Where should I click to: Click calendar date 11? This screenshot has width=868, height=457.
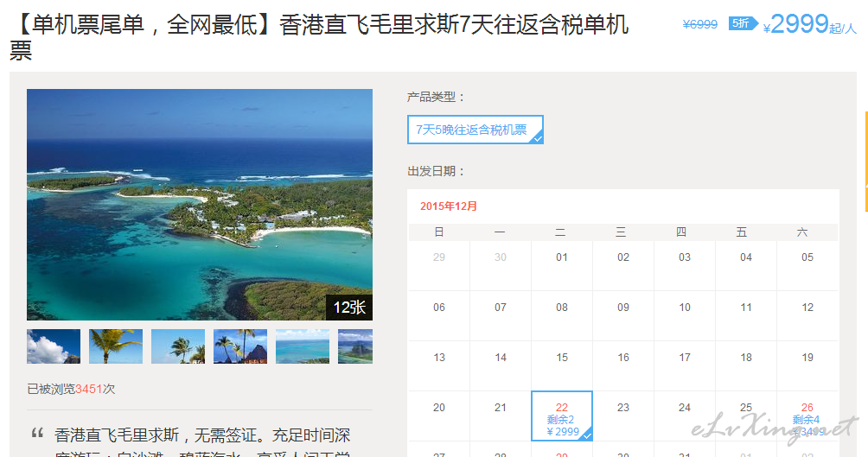click(746, 307)
